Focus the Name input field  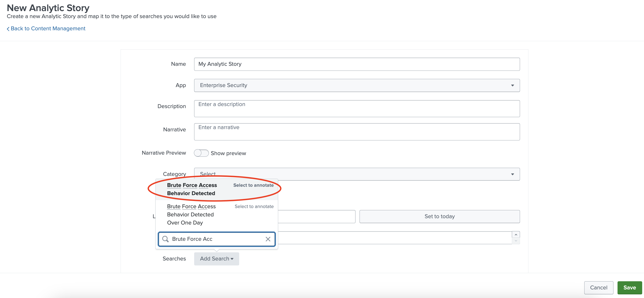click(357, 64)
